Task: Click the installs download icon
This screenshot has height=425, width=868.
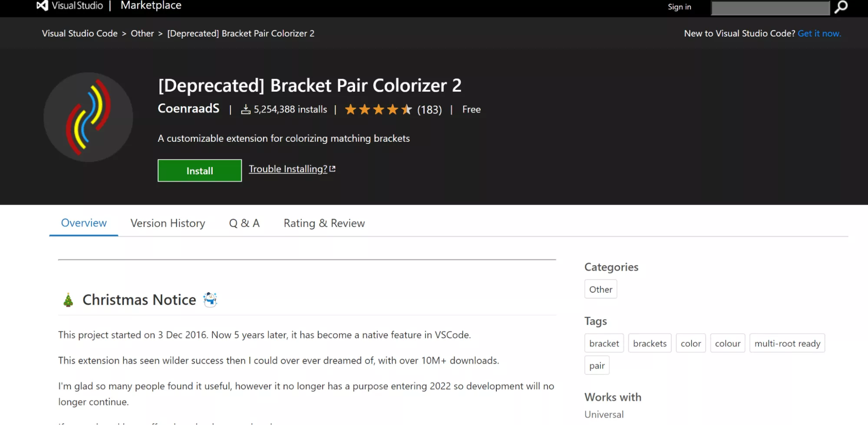Action: pos(246,110)
